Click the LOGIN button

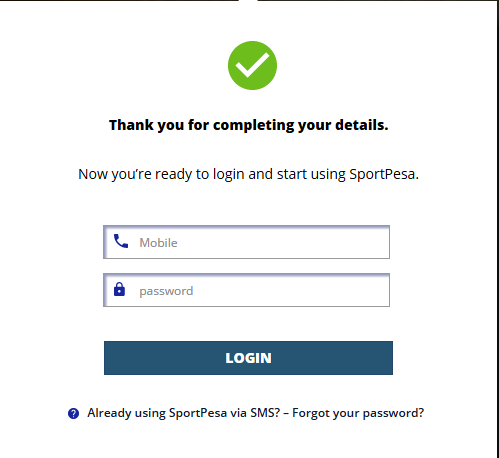tap(248, 358)
